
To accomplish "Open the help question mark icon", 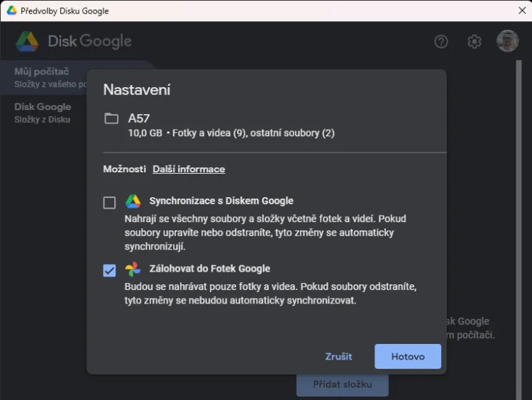I will tap(441, 42).
